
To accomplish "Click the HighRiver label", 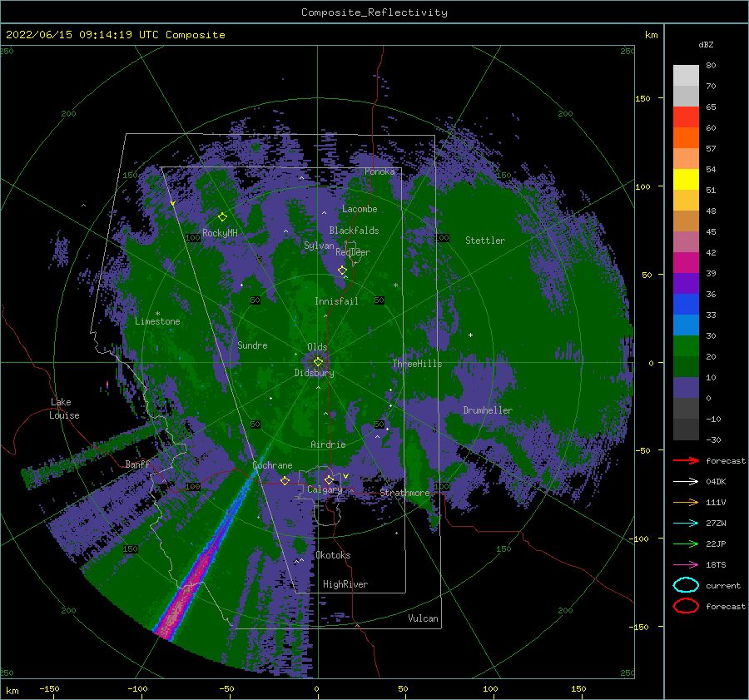I will click(x=345, y=584).
